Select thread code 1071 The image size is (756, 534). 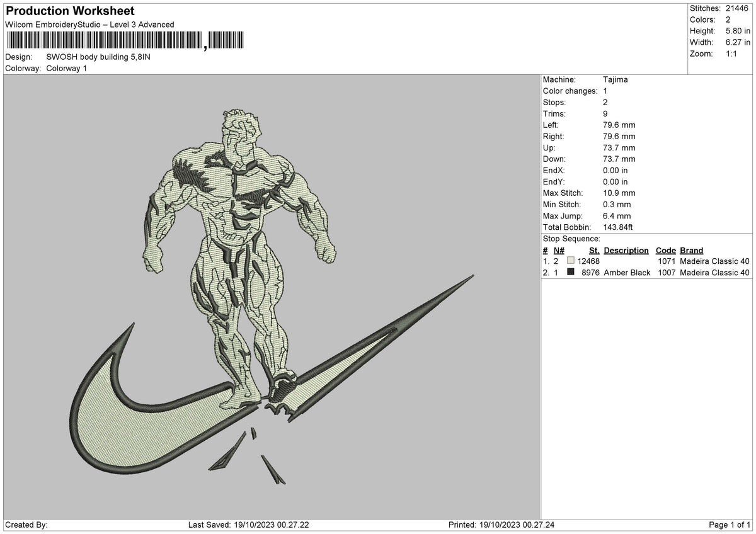point(667,261)
